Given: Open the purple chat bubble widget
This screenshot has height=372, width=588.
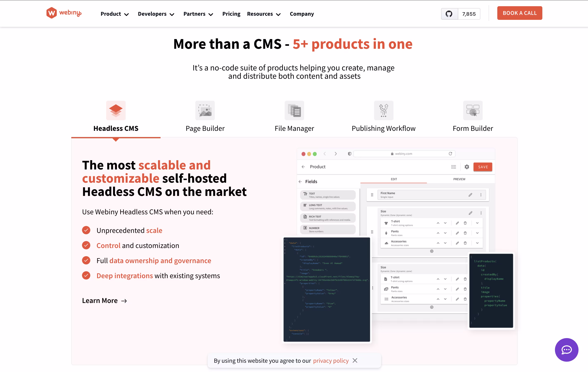Looking at the screenshot, I should (566, 350).
